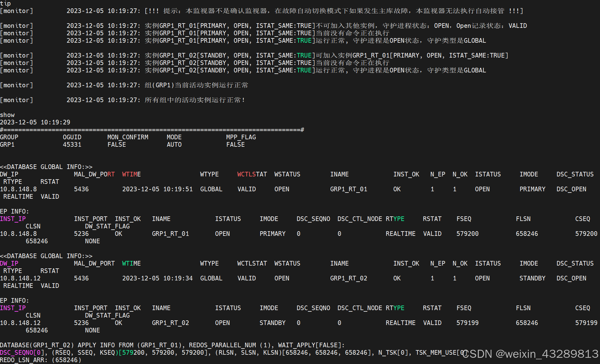600x364 pixels.
Task: Click the red WCTLSTAT header
Action: pyautogui.click(x=252, y=174)
